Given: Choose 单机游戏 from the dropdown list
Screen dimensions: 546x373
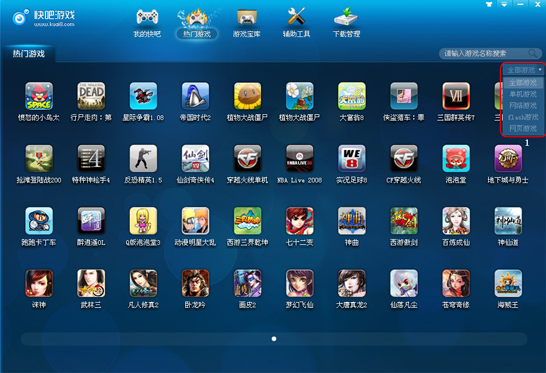Looking at the screenshot, I should tap(523, 94).
